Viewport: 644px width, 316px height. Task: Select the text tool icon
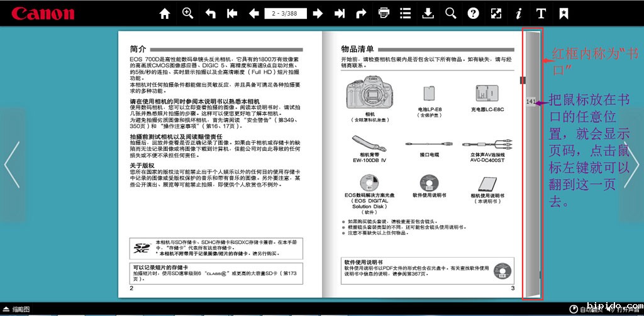click(x=541, y=13)
